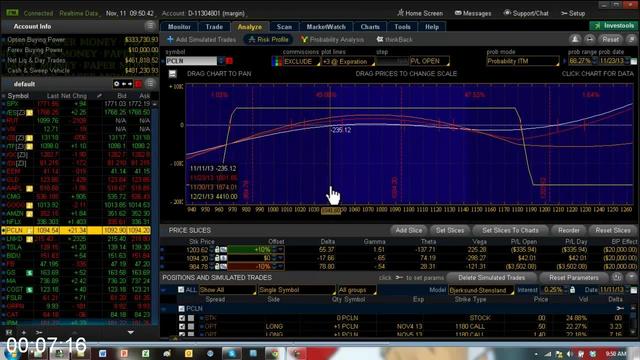The height and width of the screenshot is (360, 640).
Task: Select the NFLX row in watchlist
Action: click(76, 222)
